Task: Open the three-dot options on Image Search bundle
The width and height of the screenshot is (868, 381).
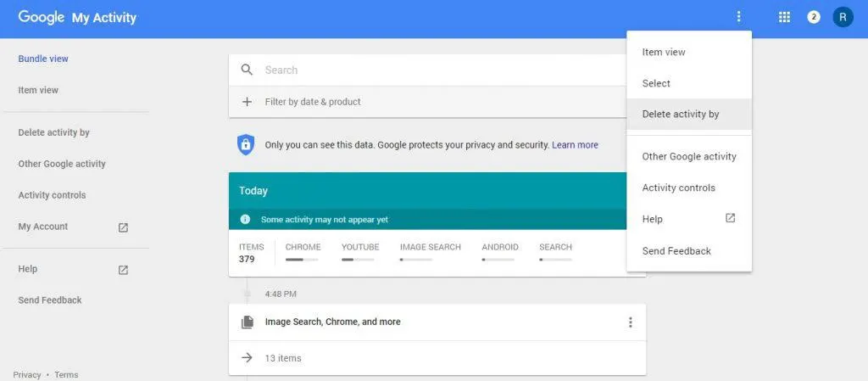Action: pos(630,322)
